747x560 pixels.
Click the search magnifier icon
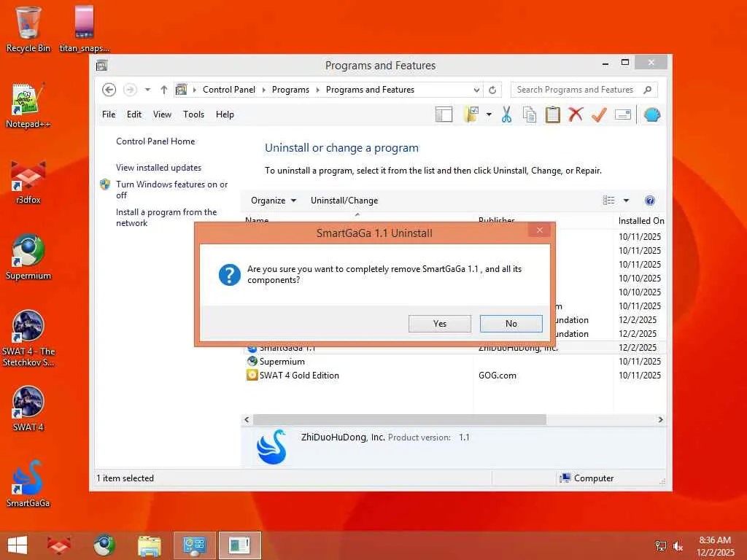tap(647, 90)
